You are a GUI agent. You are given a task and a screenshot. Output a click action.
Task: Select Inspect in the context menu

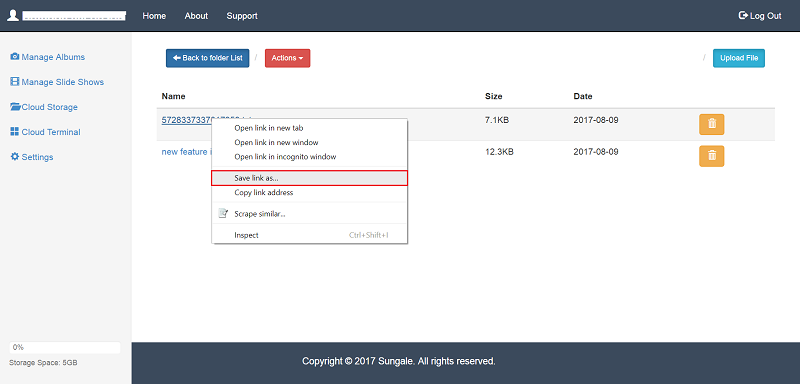[x=309, y=235]
